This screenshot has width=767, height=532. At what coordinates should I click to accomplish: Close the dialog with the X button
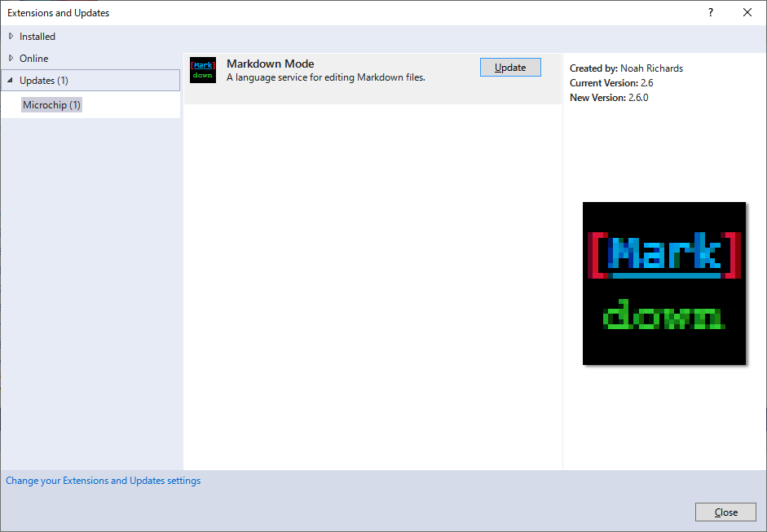click(x=747, y=13)
